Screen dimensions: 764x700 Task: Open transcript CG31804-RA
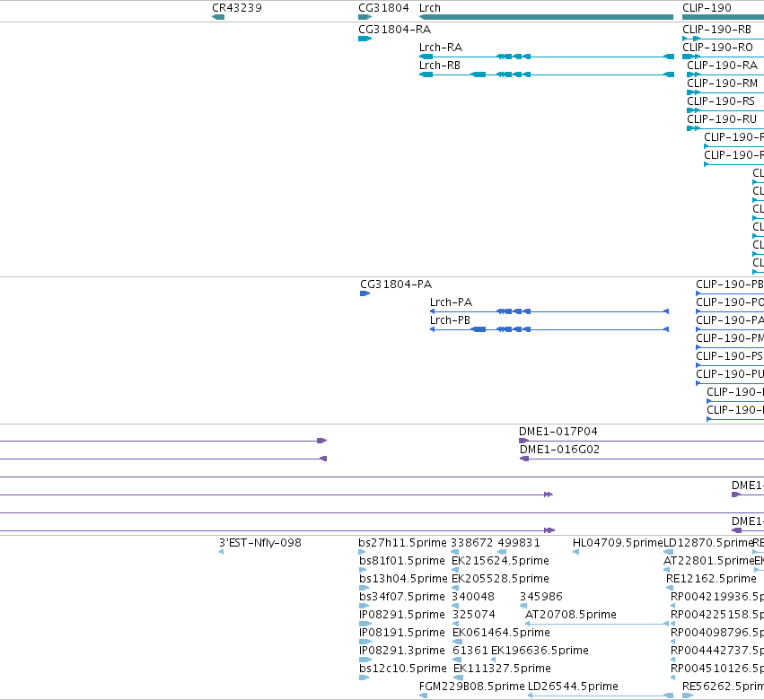(395, 30)
